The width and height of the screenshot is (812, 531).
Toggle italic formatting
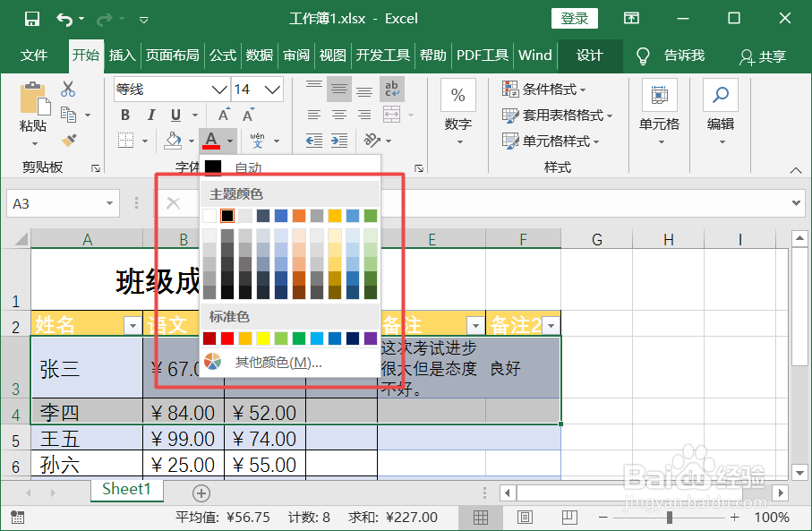click(x=150, y=115)
